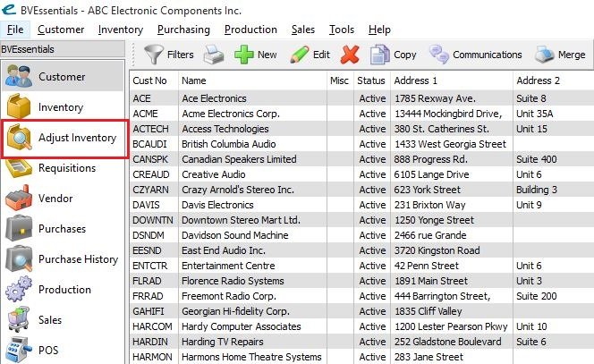594x364 pixels.
Task: Select Freemont Radio Corp. row
Action: (361, 296)
